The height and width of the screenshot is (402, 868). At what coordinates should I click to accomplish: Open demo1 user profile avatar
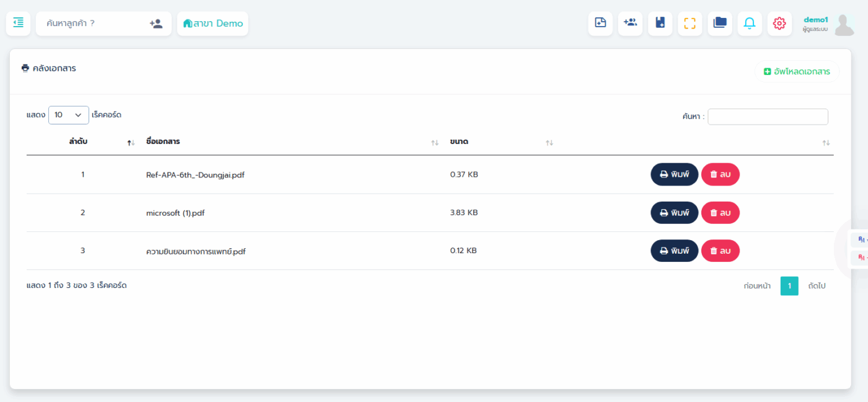pyautogui.click(x=844, y=24)
